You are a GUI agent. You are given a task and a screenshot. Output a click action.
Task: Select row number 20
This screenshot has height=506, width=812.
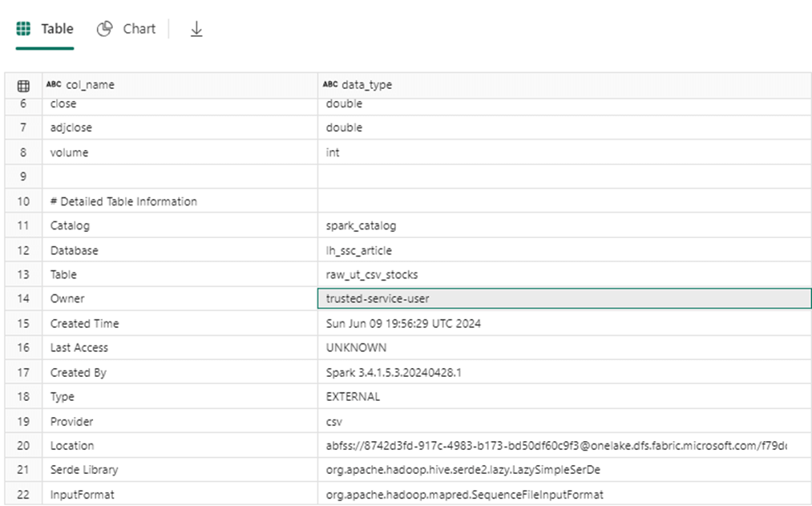click(x=23, y=446)
